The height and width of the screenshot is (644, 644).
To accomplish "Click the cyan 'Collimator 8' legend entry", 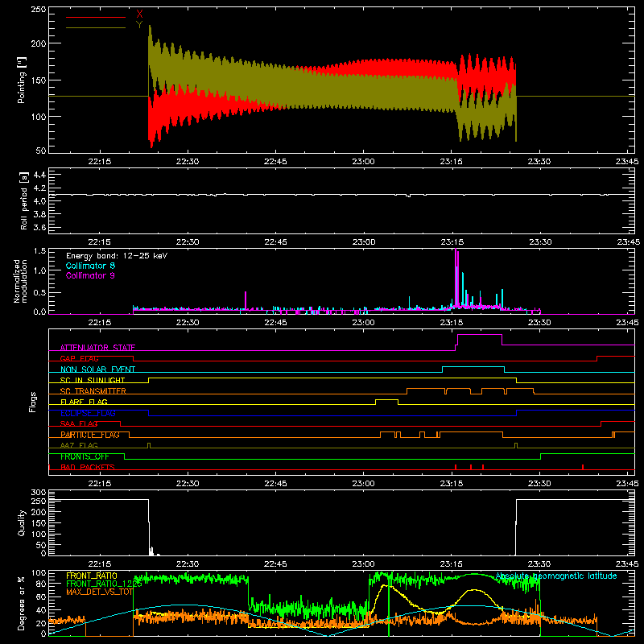I will [x=90, y=266].
